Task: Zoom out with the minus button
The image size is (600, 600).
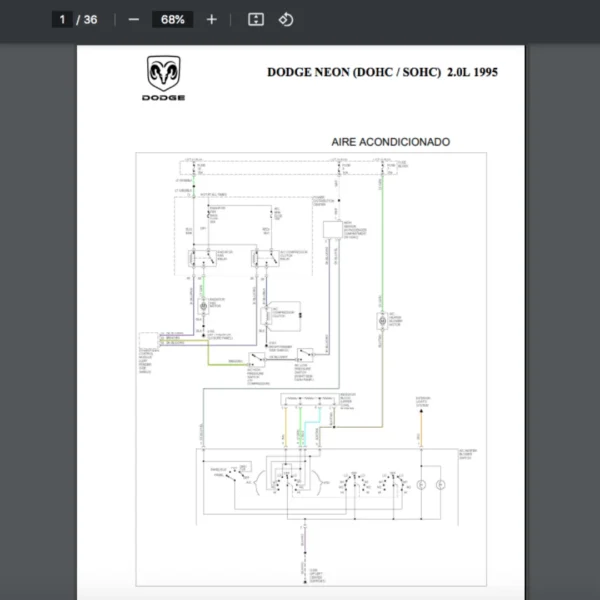Action: (134, 20)
